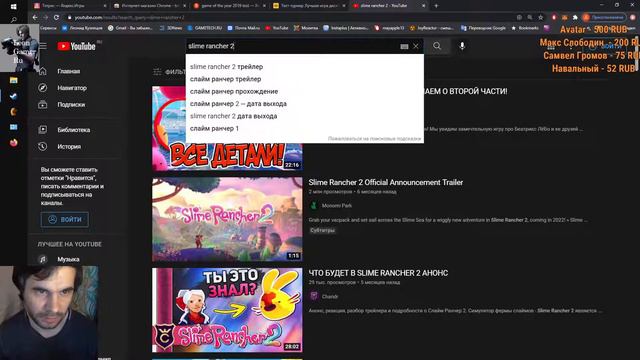Open the Переводчик Google bookmark
The width and height of the screenshot is (640, 360).
pos(483,28)
